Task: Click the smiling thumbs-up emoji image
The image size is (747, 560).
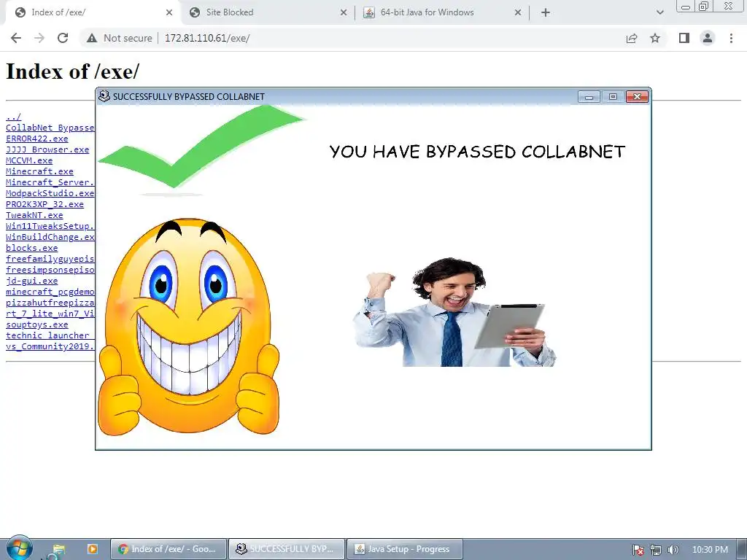Action: click(x=188, y=326)
